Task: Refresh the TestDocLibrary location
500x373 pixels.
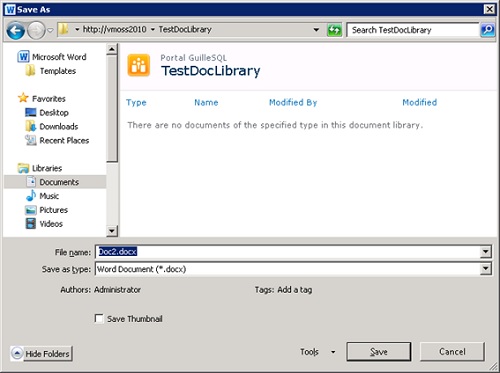Action: [334, 30]
